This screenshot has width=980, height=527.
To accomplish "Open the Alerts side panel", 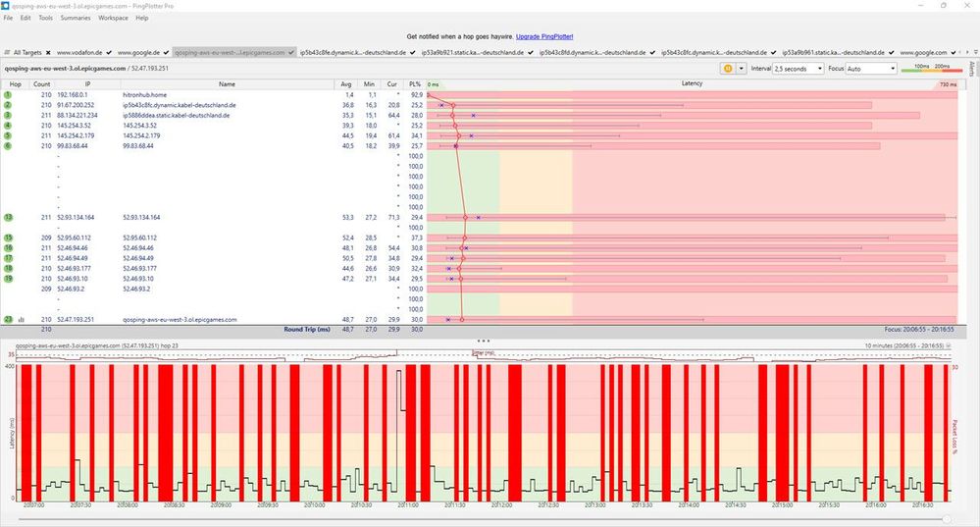I will tap(971, 69).
